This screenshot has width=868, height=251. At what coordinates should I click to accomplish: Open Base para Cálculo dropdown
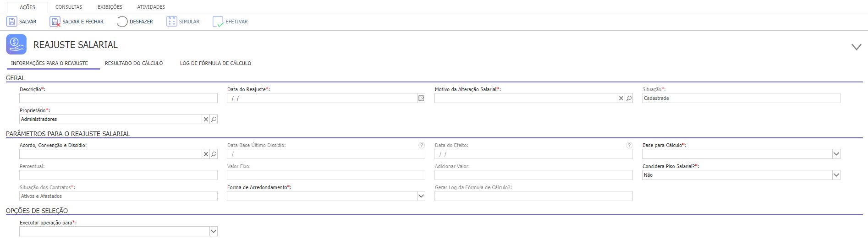(836, 154)
